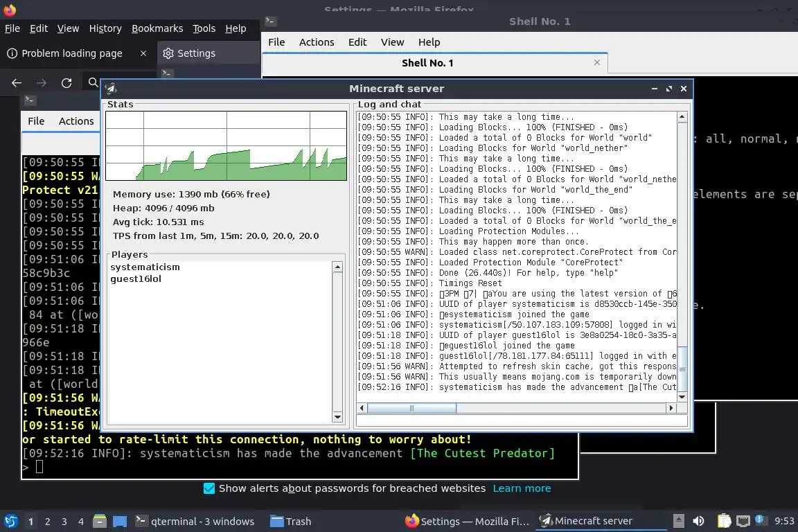Open the Actions menu in the left terminal window
This screenshot has width=798, height=532.
tap(76, 121)
